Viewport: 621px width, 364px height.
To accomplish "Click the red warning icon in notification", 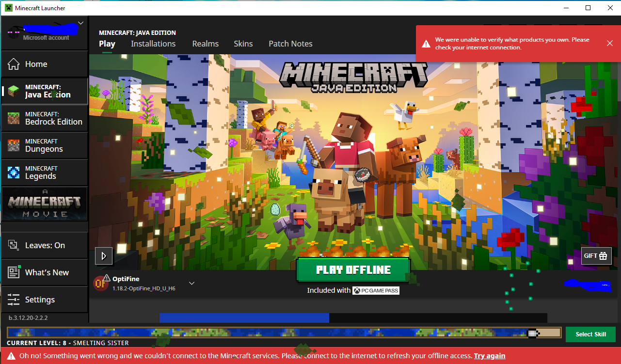I will 426,44.
